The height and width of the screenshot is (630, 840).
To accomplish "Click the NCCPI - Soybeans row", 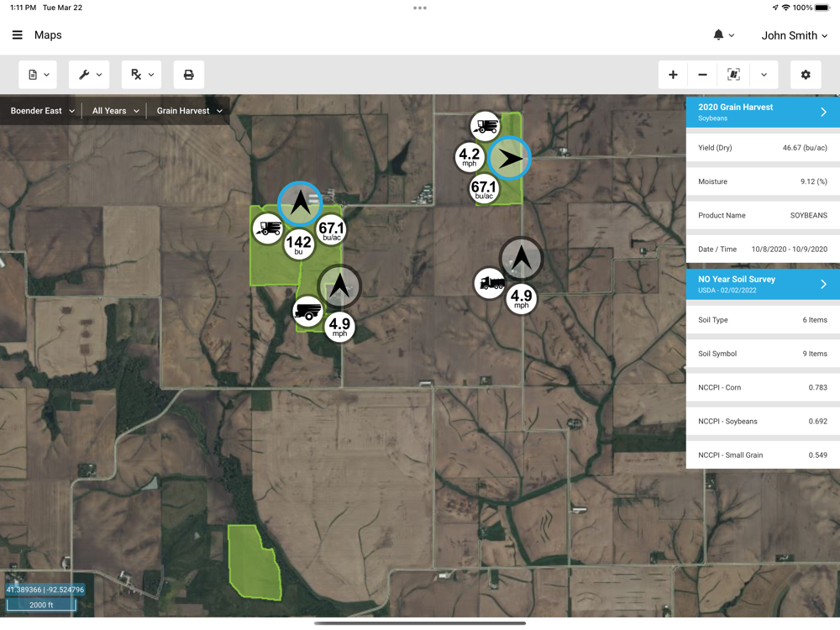I will (763, 421).
